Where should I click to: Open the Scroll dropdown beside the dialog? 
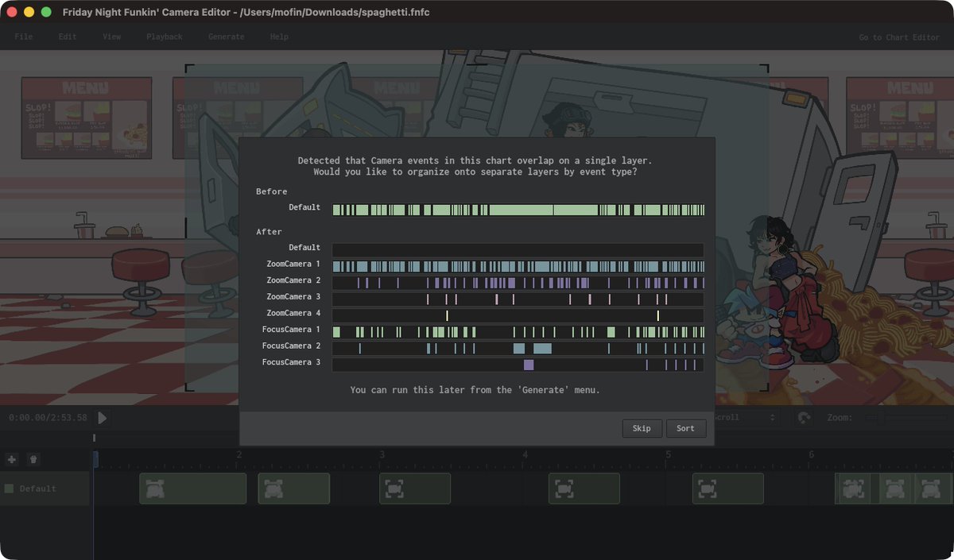[x=746, y=417]
